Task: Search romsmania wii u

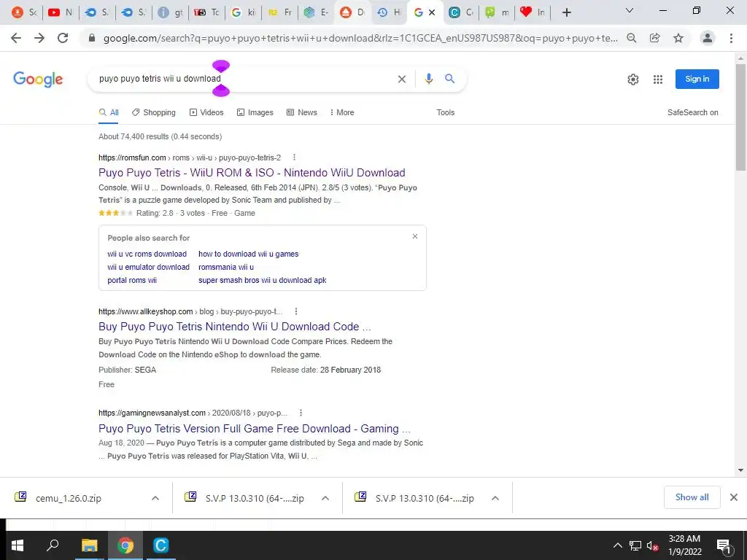Action: click(226, 267)
